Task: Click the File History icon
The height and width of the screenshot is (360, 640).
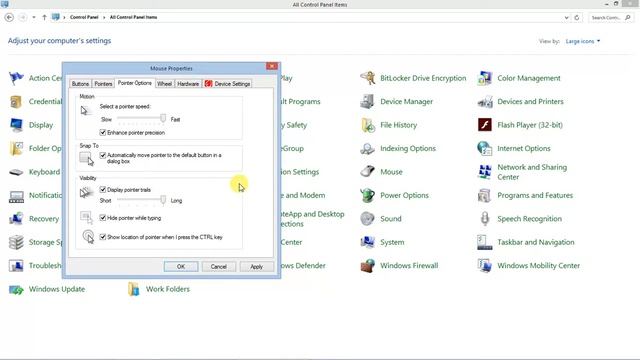Action: 367,125
